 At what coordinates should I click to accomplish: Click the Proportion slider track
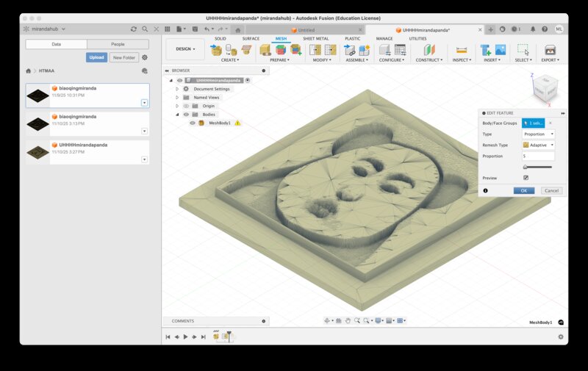[538, 168]
